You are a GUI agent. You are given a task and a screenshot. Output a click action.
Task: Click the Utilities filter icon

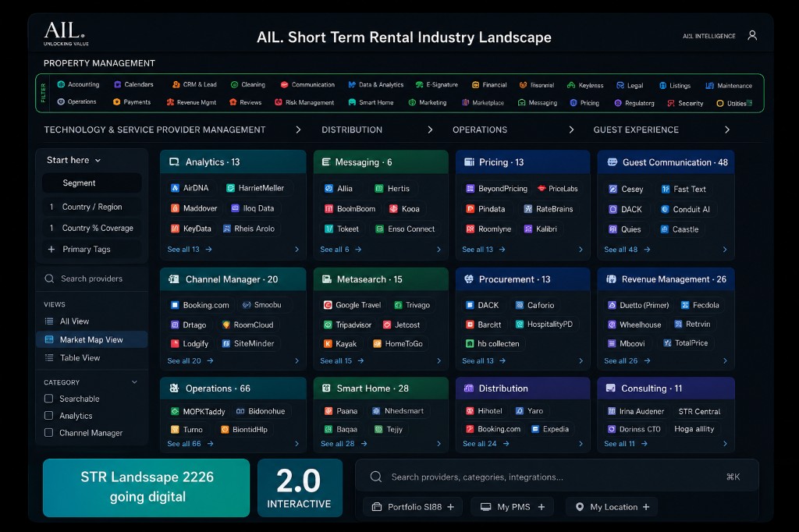click(720, 104)
